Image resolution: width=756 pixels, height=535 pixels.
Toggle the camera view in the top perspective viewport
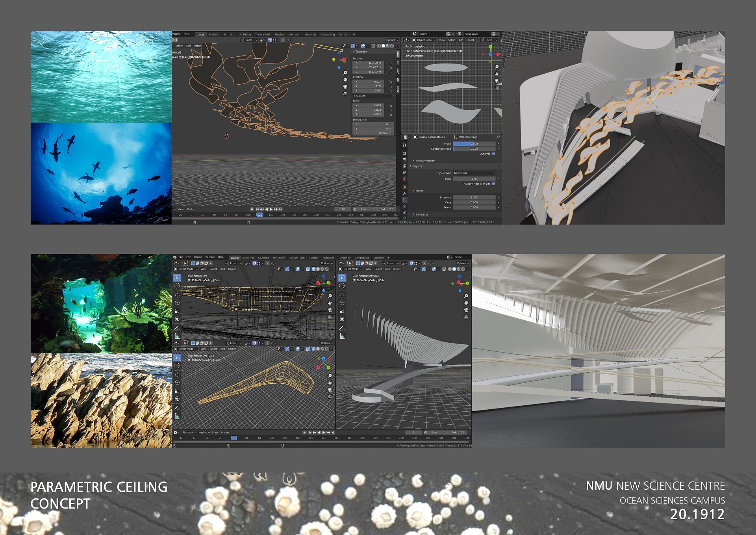point(345,87)
